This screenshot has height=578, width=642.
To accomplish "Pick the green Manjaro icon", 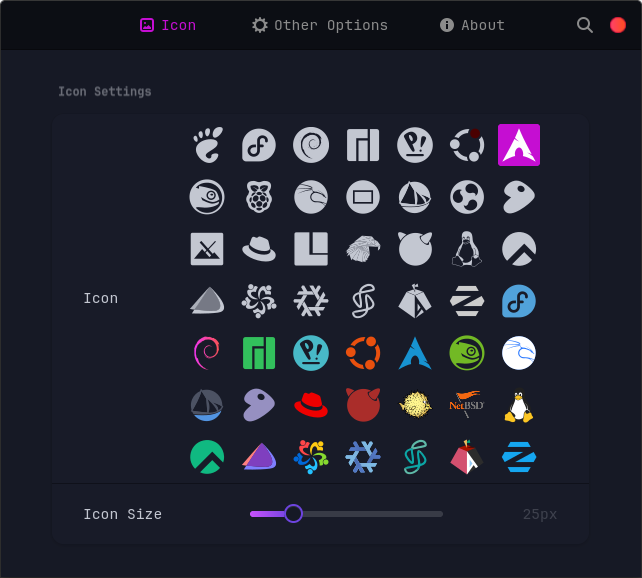I will tap(259, 353).
